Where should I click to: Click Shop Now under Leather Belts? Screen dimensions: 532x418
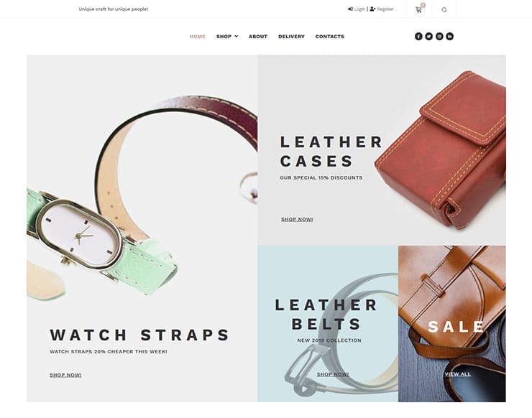pyautogui.click(x=332, y=374)
